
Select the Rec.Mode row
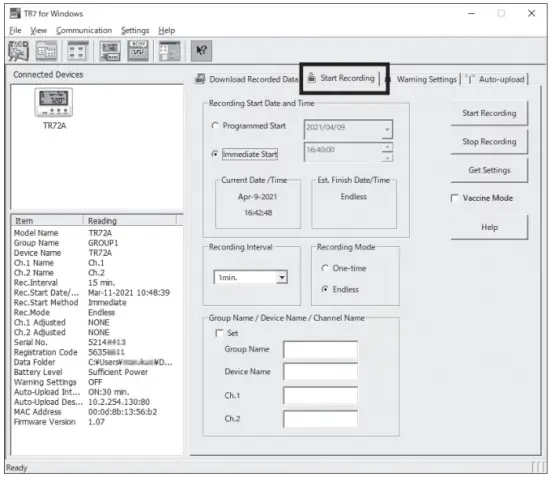[x=97, y=313]
